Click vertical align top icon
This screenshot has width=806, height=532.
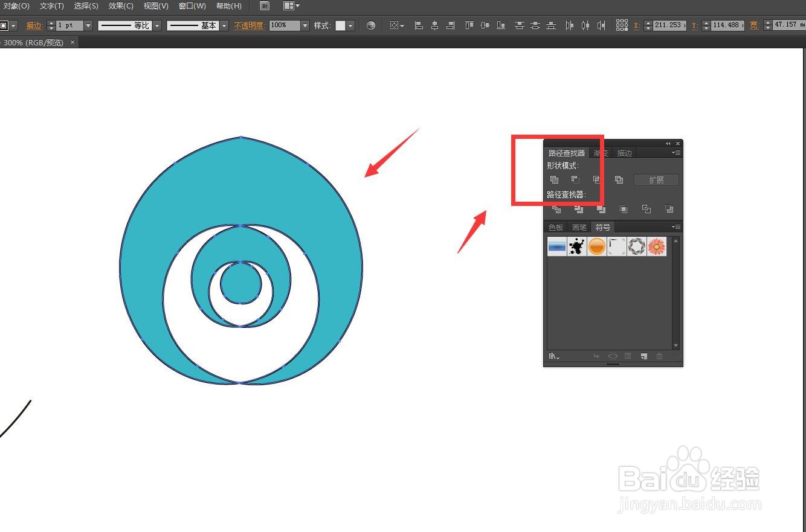click(469, 25)
